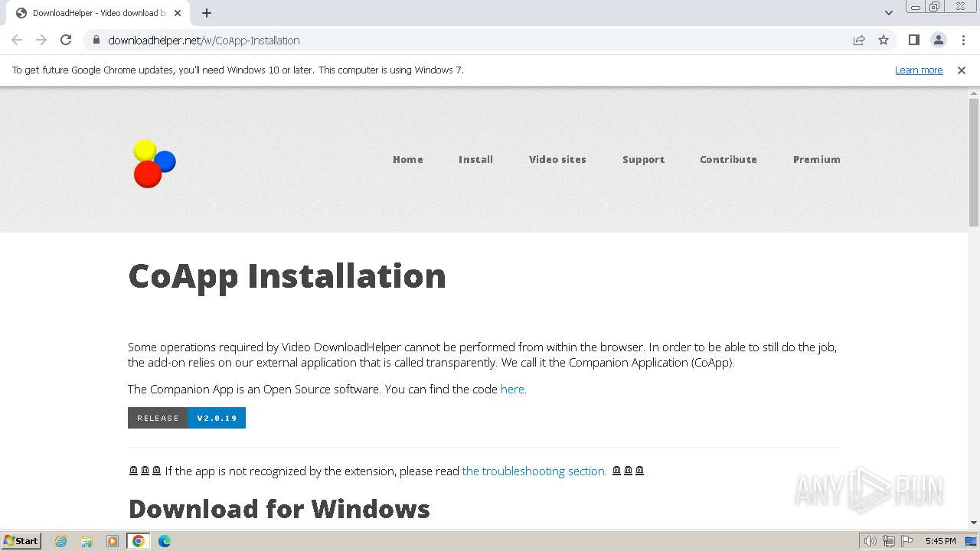Viewport: 980px width, 551px height.
Task: Switch to Chrome in the taskbar
Action: (139, 541)
